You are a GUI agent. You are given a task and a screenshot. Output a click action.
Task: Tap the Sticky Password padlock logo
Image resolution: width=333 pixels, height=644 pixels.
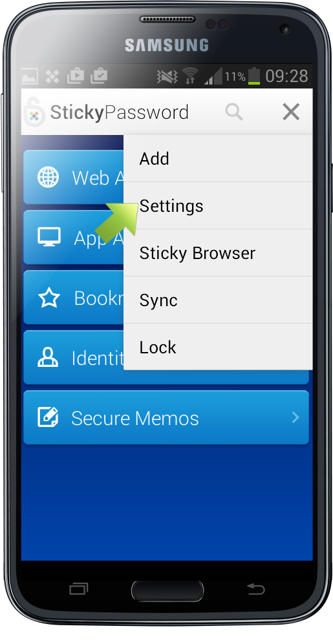click(x=34, y=112)
